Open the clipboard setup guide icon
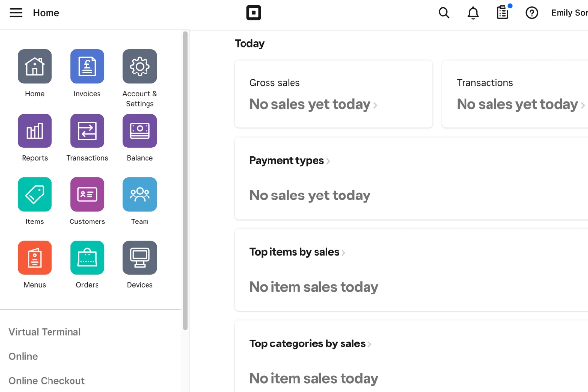Screen dimensions: 588x392 click(503, 13)
